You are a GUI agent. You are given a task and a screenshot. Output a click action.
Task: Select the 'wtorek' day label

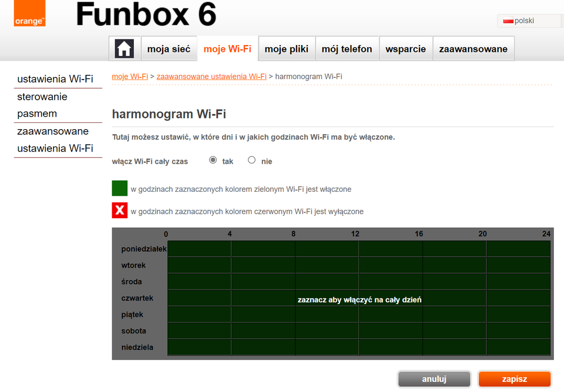pos(133,265)
